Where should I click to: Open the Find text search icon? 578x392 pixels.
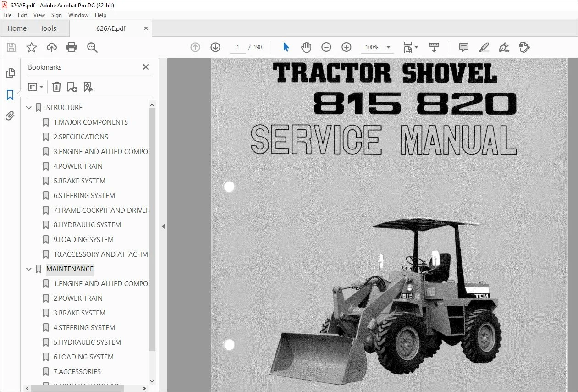click(92, 47)
